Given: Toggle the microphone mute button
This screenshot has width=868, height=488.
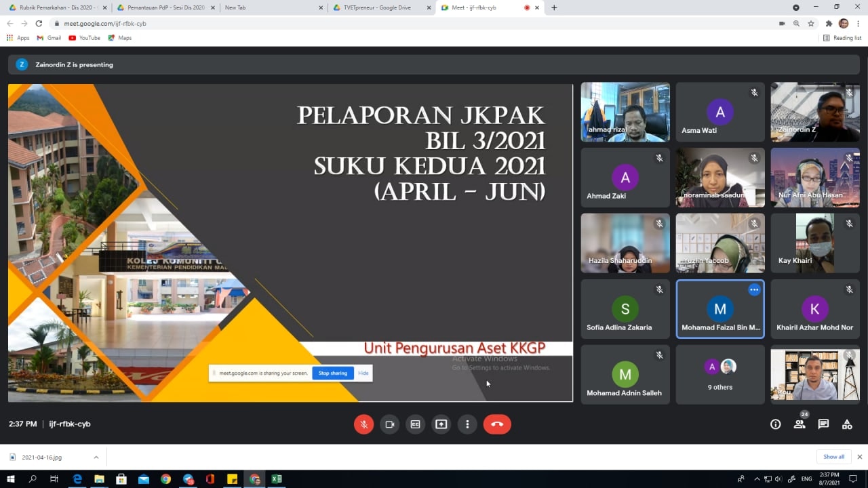Looking at the screenshot, I should tap(364, 424).
